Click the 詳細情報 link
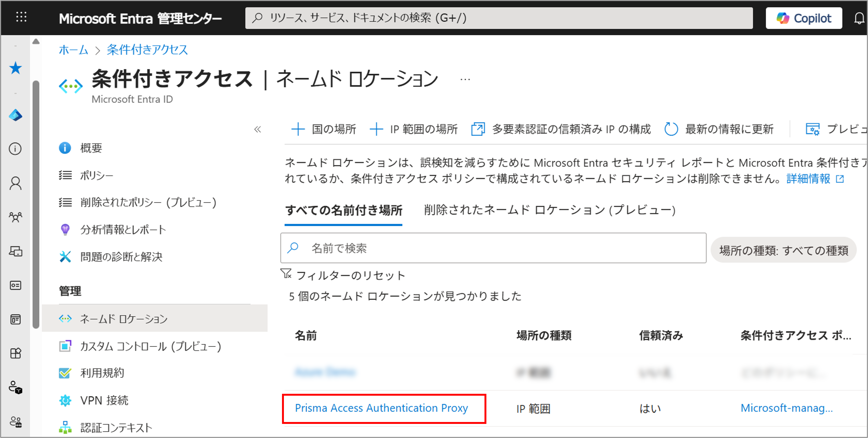868x438 pixels. [808, 178]
